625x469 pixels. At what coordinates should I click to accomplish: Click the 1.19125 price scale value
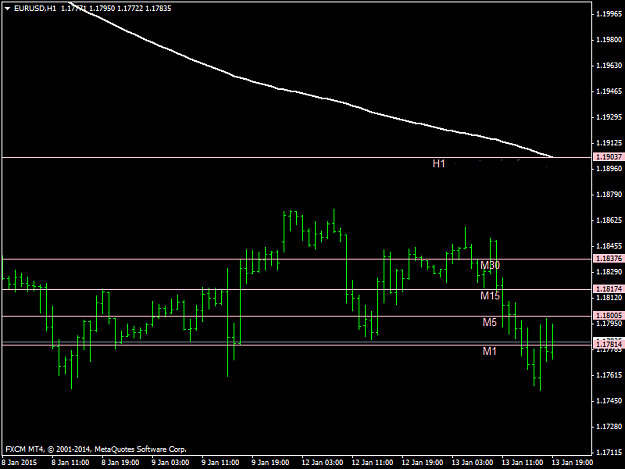(609, 143)
